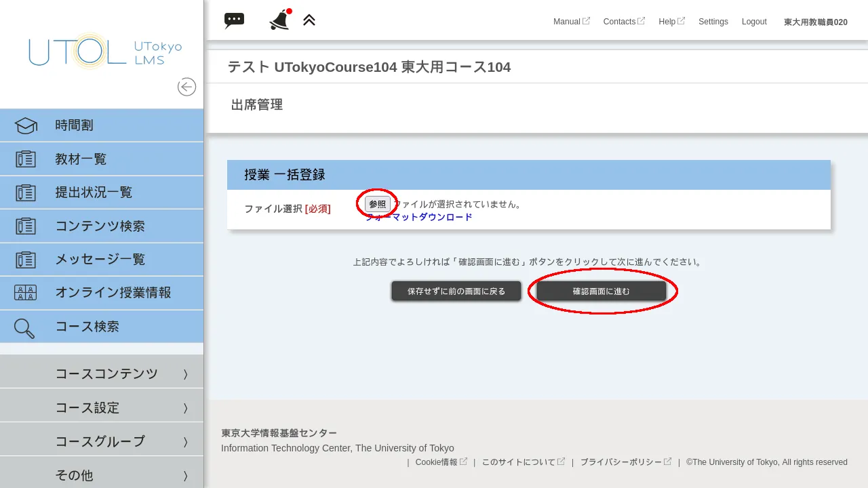The height and width of the screenshot is (488, 868).
Task: Click Logout in the top bar
Action: tap(754, 21)
